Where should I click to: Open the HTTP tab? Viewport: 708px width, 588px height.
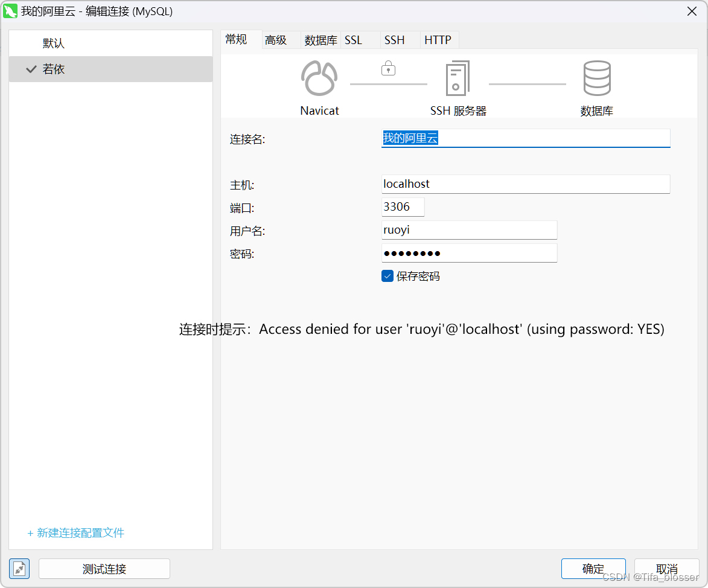point(439,39)
